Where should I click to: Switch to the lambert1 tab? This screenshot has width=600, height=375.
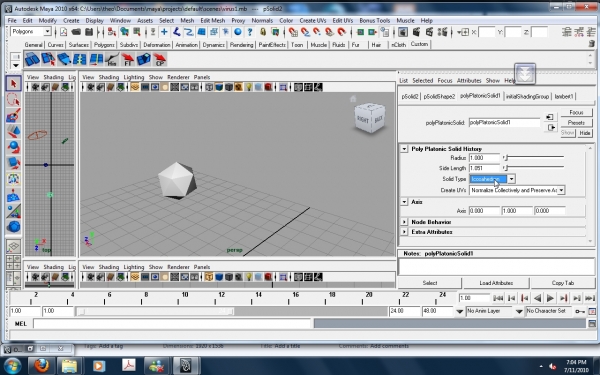pos(564,96)
